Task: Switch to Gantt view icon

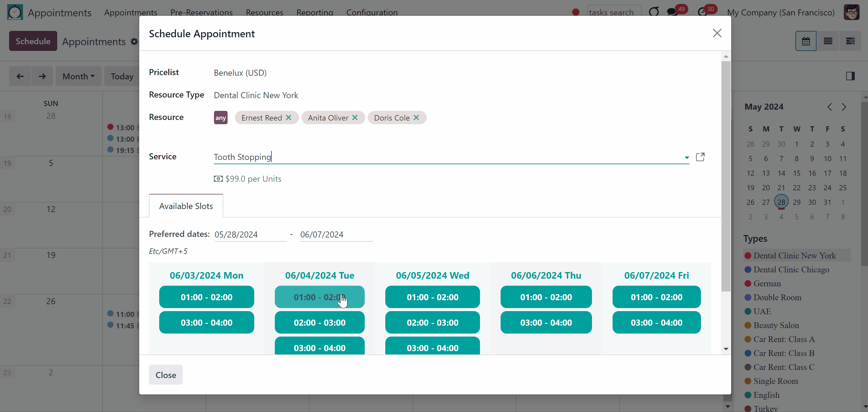Action: 850,41
